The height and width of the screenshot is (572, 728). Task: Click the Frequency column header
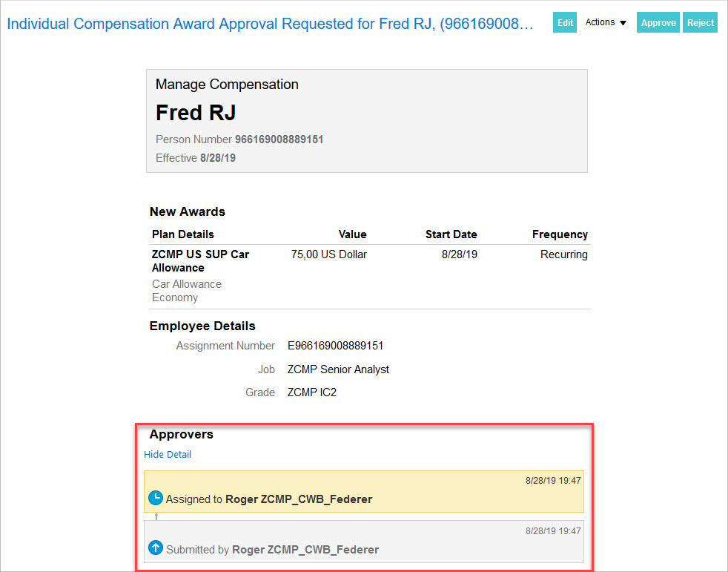pos(560,234)
